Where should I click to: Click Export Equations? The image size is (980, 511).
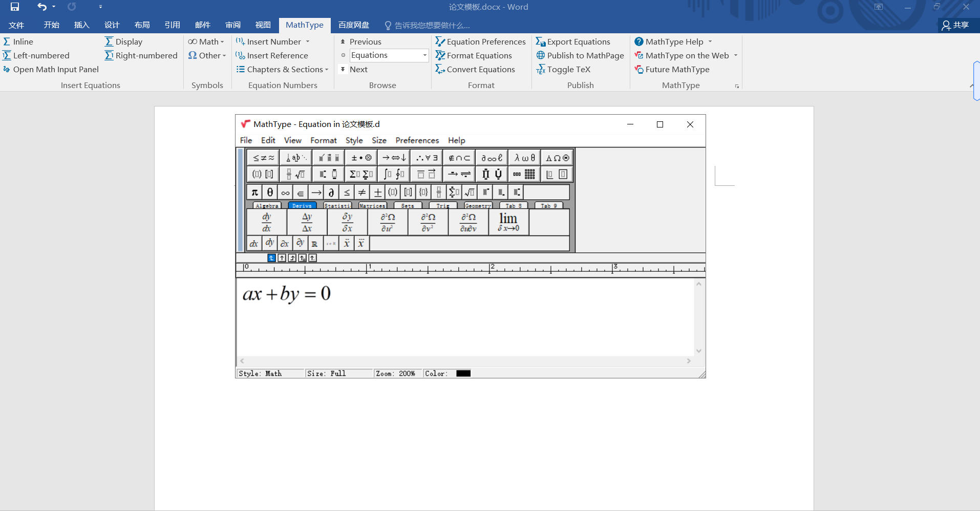(x=573, y=41)
